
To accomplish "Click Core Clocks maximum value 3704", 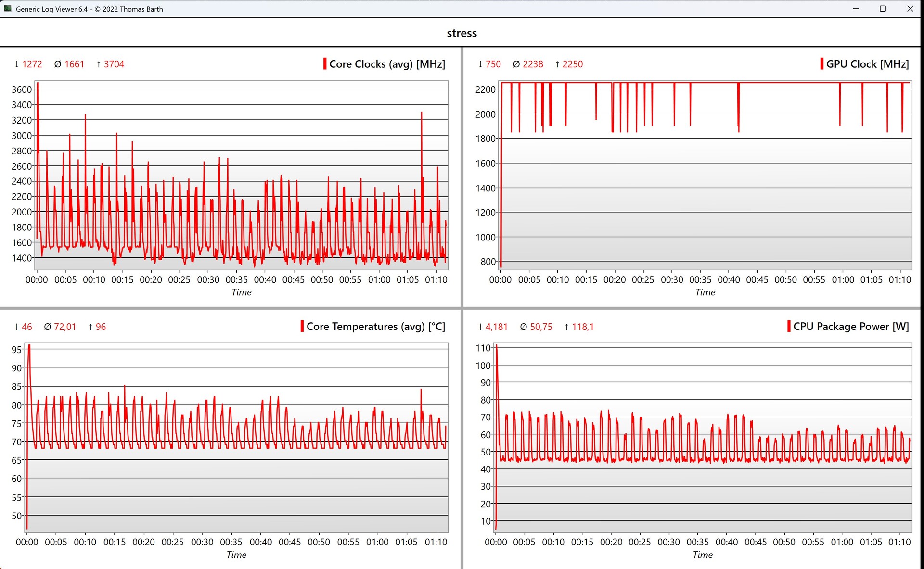I will click(114, 64).
